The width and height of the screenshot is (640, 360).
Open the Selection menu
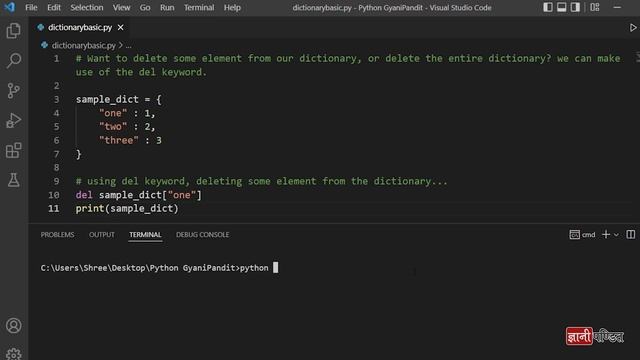(x=87, y=7)
